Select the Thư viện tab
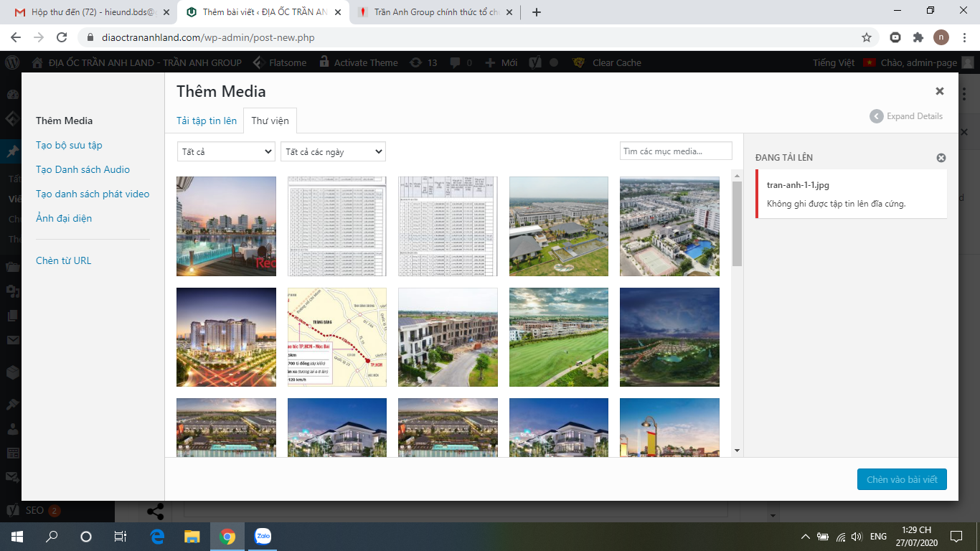980x551 pixels. [x=270, y=121]
